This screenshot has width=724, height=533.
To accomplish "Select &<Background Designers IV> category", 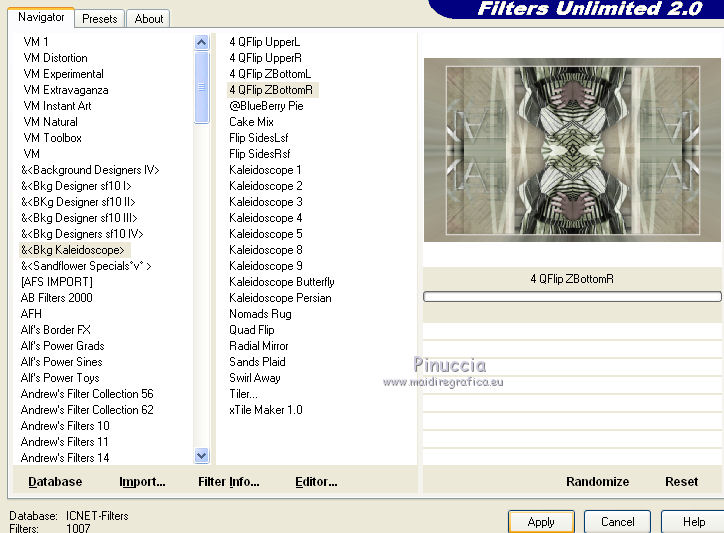I will pyautogui.click(x=90, y=170).
